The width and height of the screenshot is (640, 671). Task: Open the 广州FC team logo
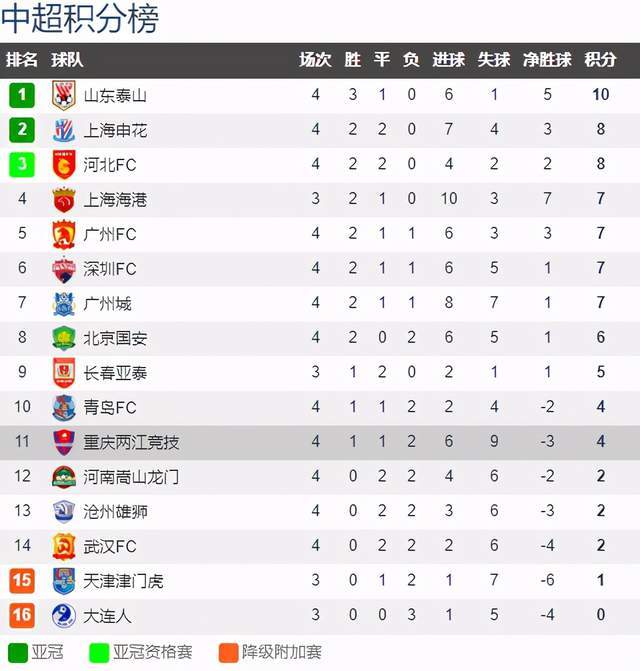pyautogui.click(x=64, y=235)
